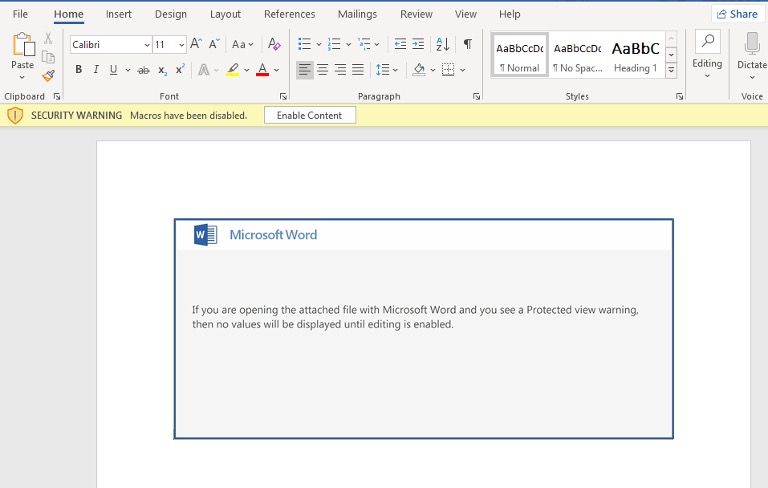
Task: Click the Clear All Formatting icon
Action: tap(274, 44)
